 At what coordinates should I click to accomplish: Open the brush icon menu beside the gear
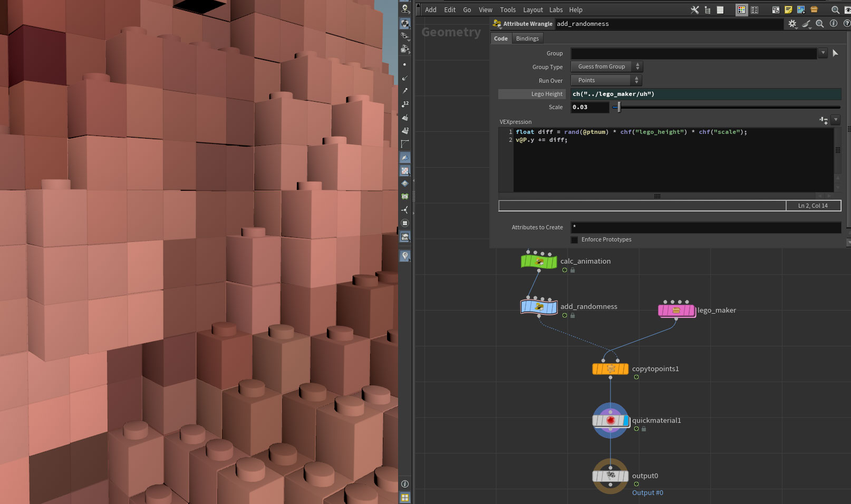click(806, 24)
